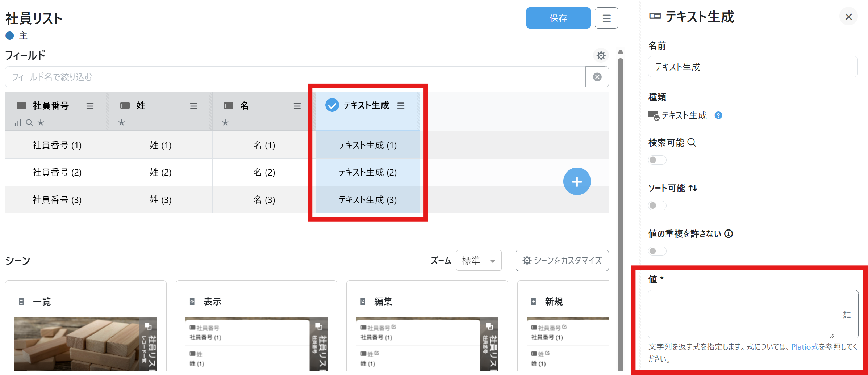This screenshot has height=375, width=868.
Task: Clear the field name filter
Action: [597, 77]
